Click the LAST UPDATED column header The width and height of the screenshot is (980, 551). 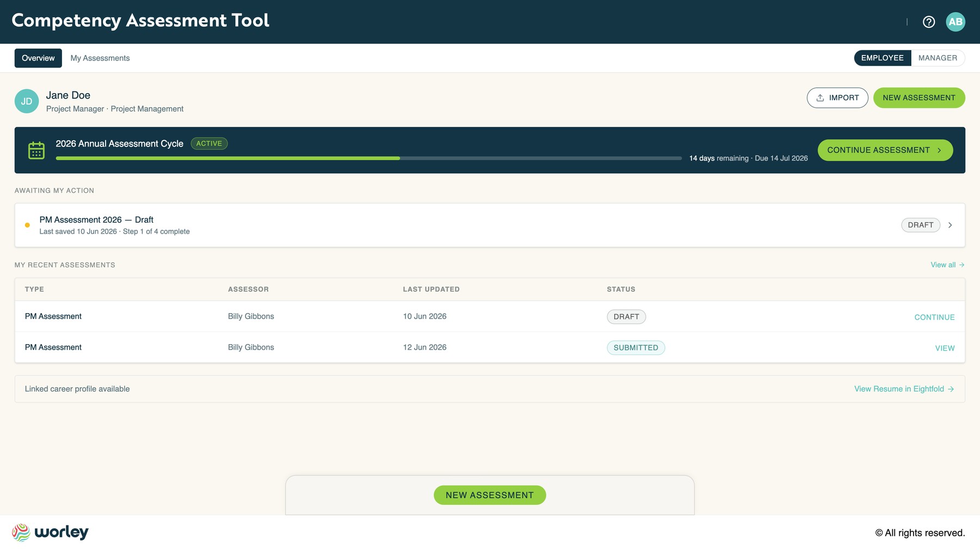pos(431,290)
